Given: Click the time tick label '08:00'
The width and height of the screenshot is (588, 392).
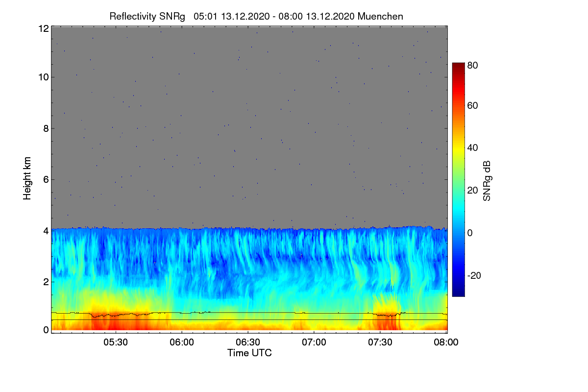Looking at the screenshot, I should pyautogui.click(x=446, y=342).
